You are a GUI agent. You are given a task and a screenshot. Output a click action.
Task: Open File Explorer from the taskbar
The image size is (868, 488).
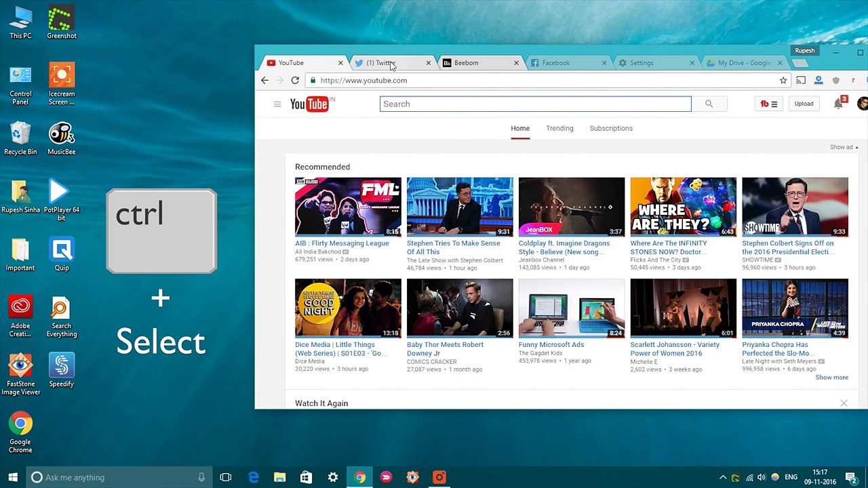[279, 477]
